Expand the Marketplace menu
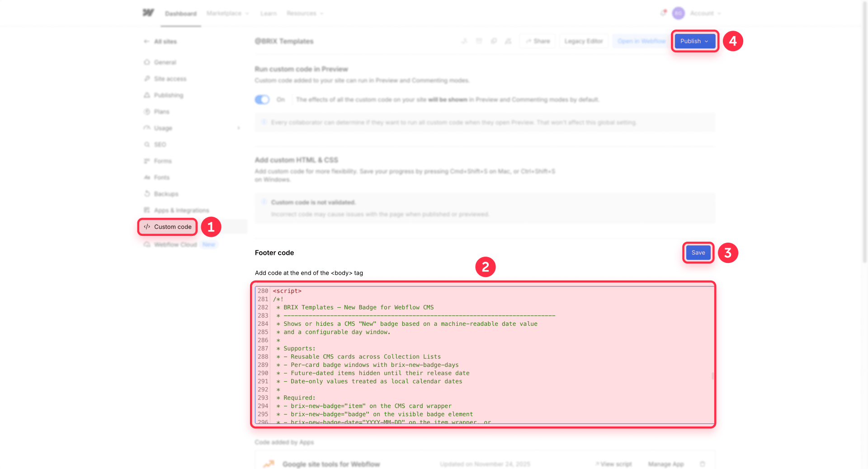Image resolution: width=868 pixels, height=469 pixels. click(228, 14)
